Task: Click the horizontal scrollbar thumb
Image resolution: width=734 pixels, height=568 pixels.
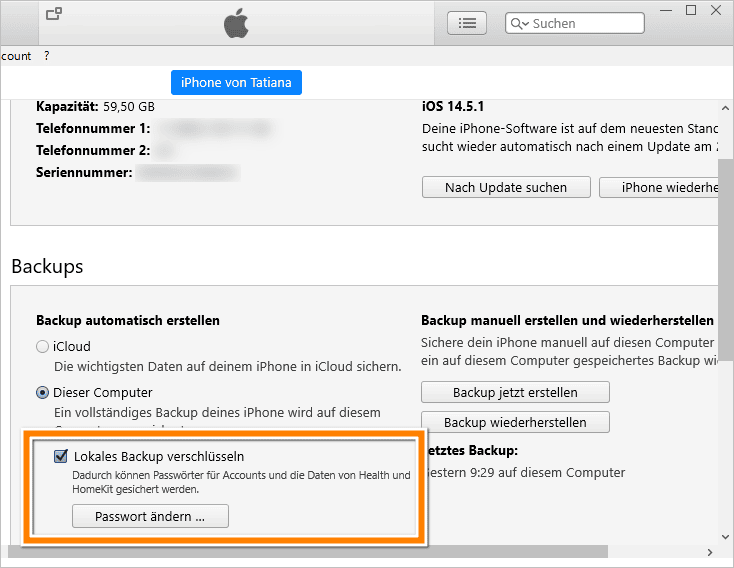Action: [x=308, y=552]
